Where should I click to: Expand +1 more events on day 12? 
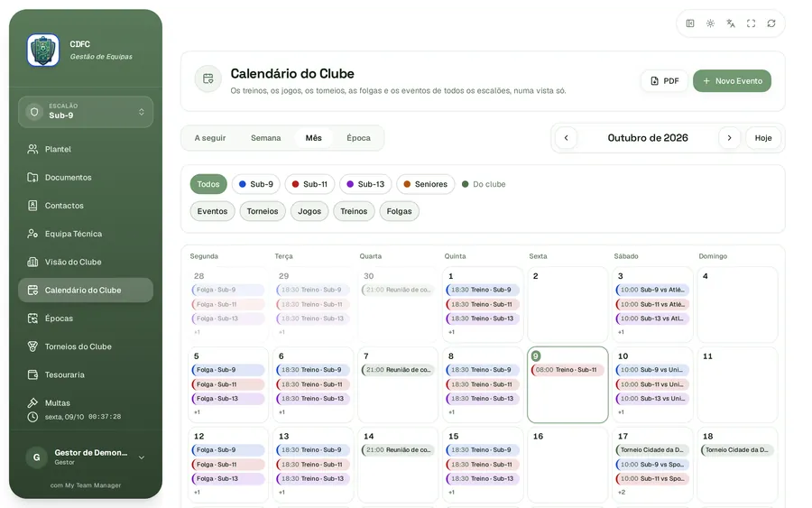(x=197, y=493)
